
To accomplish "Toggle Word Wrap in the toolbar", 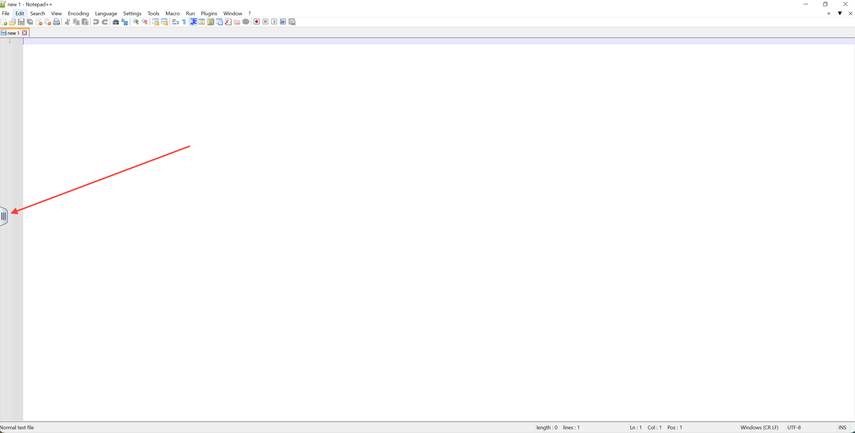I will pos(175,22).
